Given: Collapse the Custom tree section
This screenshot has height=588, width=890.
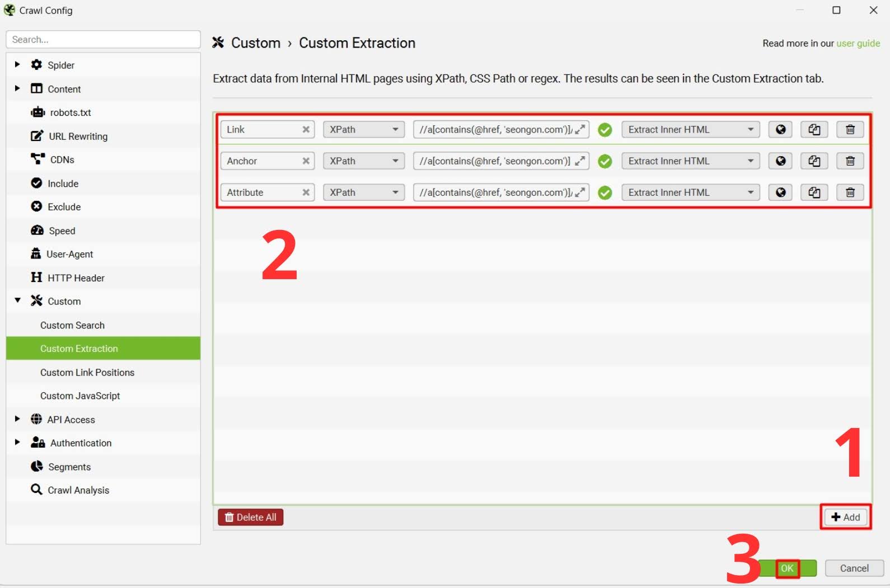Looking at the screenshot, I should [17, 300].
